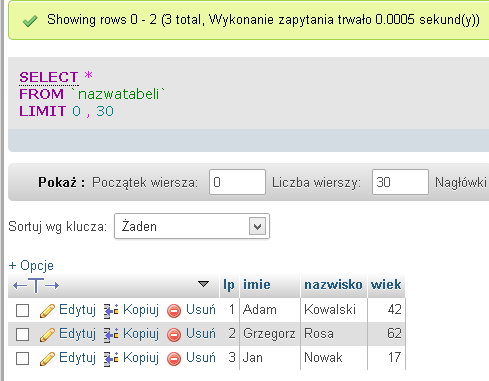
Task: Click Usuń link in Adam's row
Action: (201, 310)
